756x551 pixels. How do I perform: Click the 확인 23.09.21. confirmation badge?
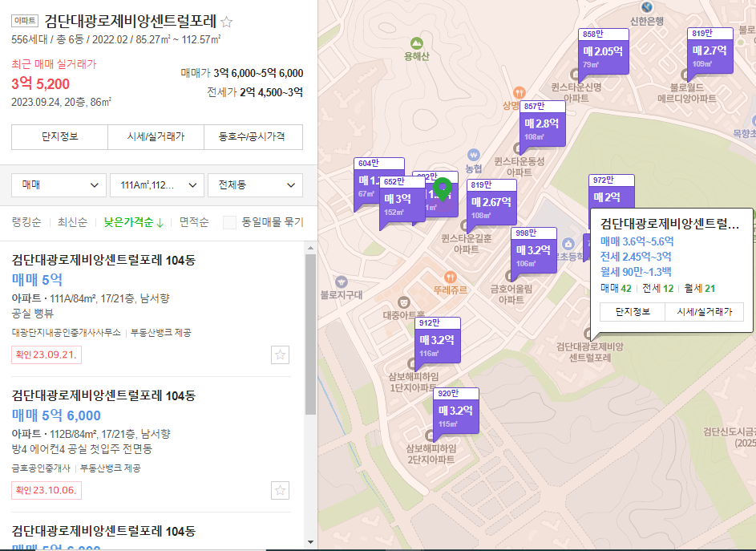[46, 355]
